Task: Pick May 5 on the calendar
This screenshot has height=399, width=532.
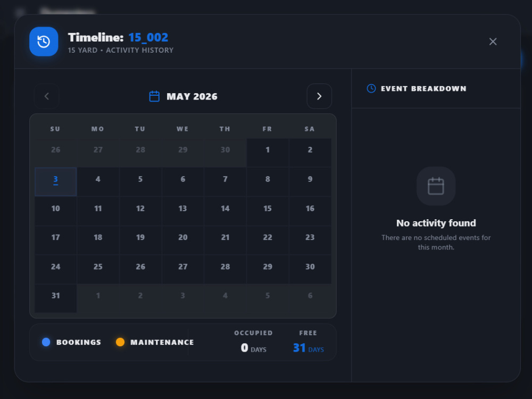Action: [x=140, y=181]
